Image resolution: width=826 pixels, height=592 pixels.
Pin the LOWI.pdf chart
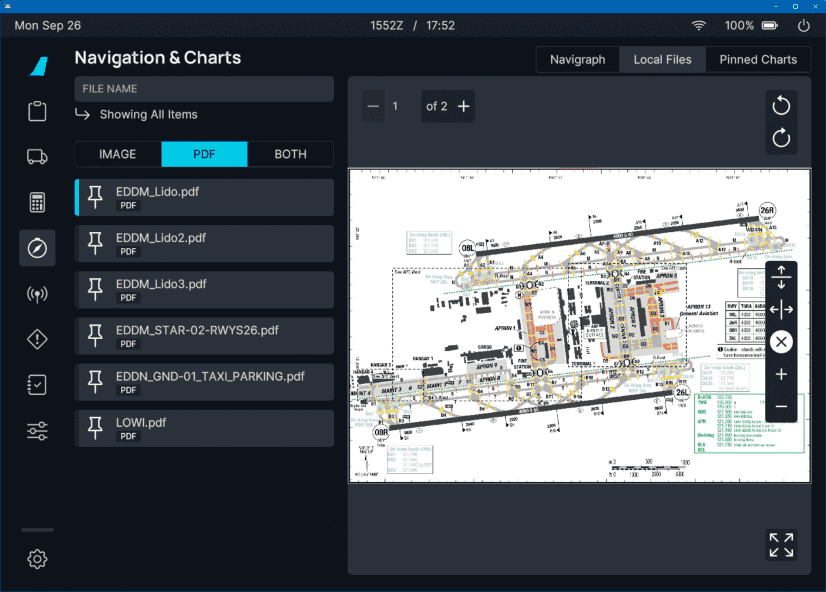96,428
